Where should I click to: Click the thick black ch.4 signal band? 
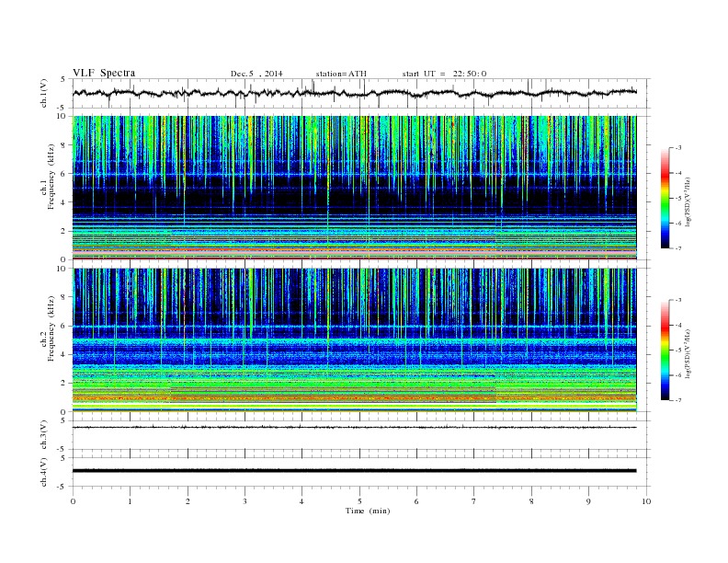[x=355, y=471]
